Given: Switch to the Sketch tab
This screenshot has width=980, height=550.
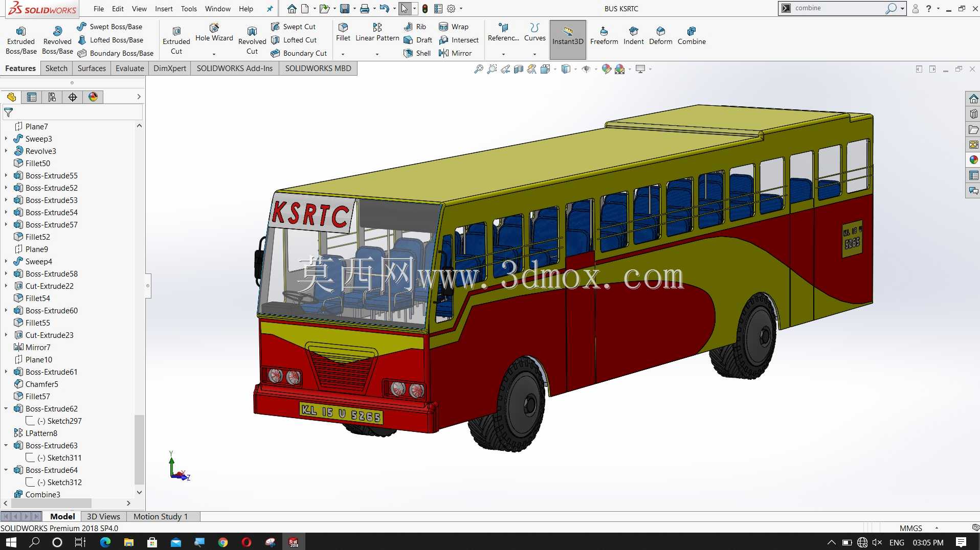Looking at the screenshot, I should (x=56, y=68).
